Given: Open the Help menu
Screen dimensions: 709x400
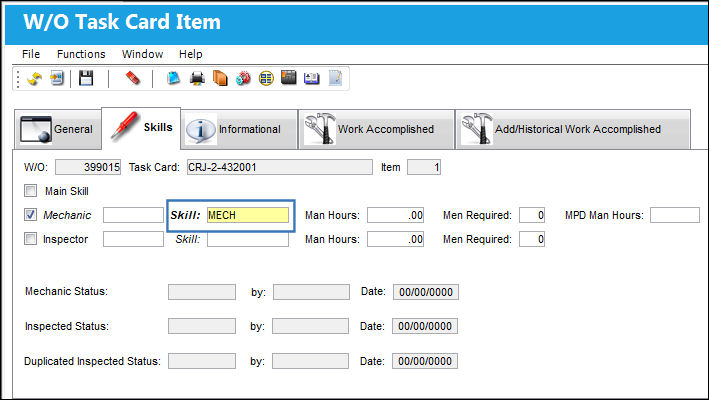Looking at the screenshot, I should (x=190, y=54).
